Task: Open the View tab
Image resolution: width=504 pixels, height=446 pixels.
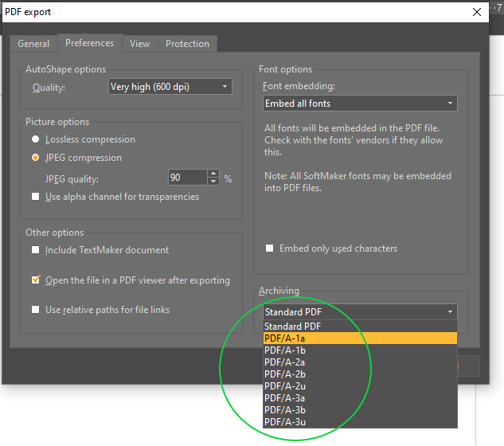Action: pyautogui.click(x=139, y=44)
